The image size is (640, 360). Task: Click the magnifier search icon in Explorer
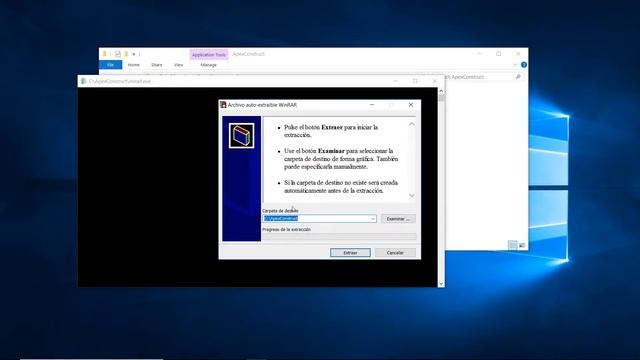[x=518, y=77]
